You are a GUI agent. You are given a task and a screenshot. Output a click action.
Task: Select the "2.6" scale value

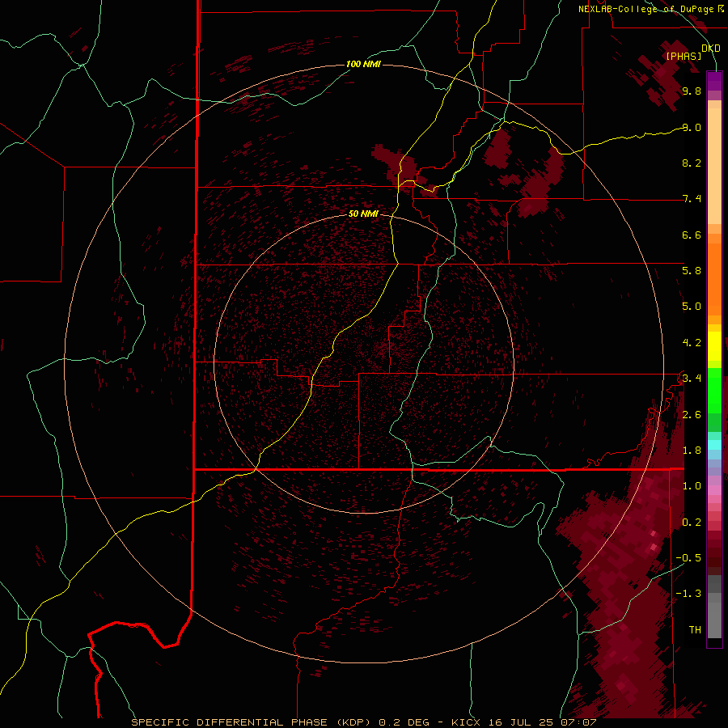tap(692, 415)
